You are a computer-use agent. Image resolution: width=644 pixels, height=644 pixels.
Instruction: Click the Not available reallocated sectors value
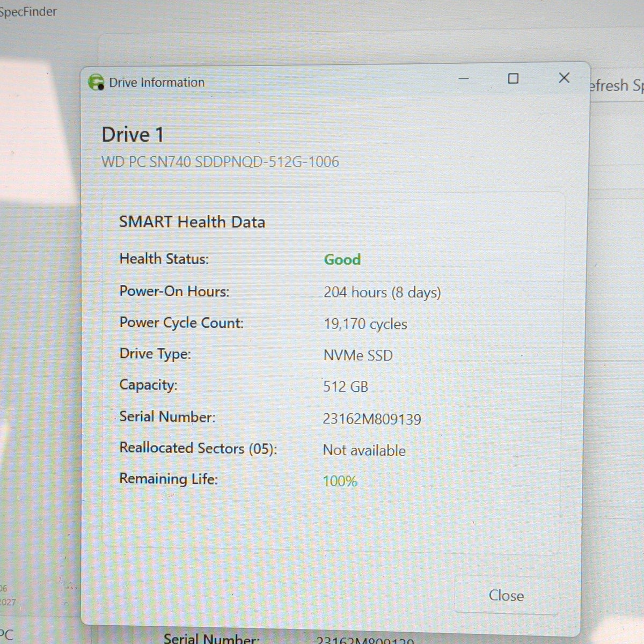point(364,450)
